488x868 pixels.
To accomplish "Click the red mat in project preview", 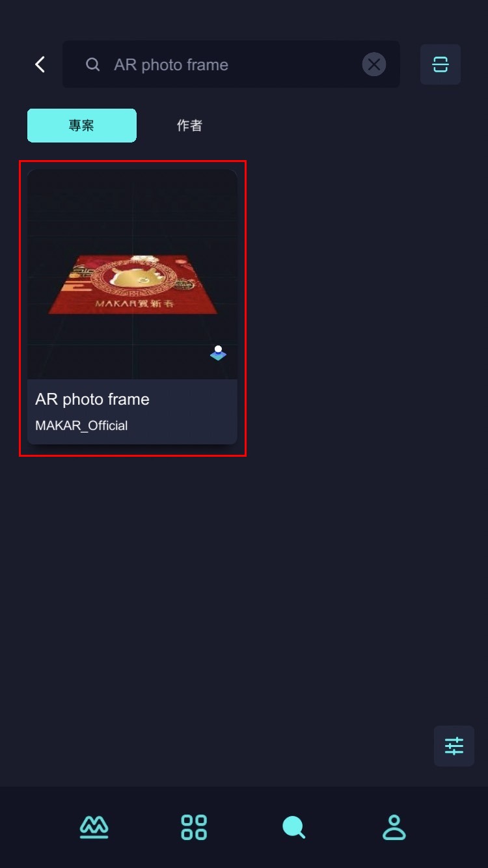I will click(x=133, y=284).
